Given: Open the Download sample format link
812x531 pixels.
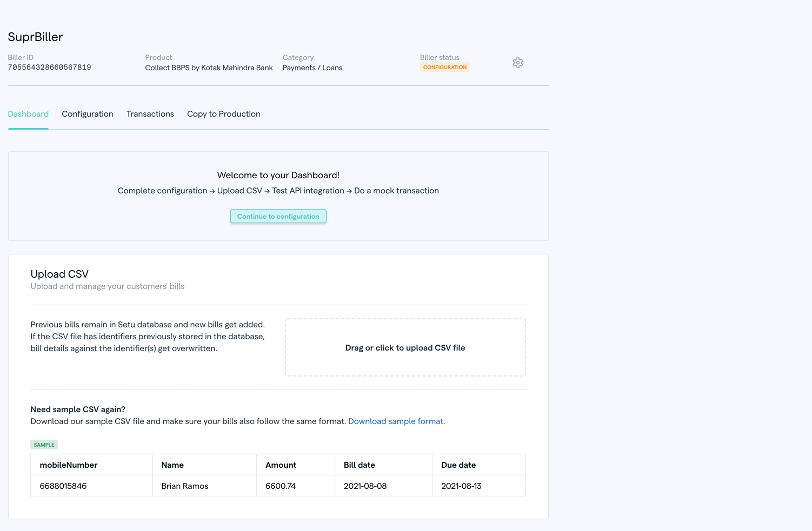Looking at the screenshot, I should pyautogui.click(x=396, y=421).
